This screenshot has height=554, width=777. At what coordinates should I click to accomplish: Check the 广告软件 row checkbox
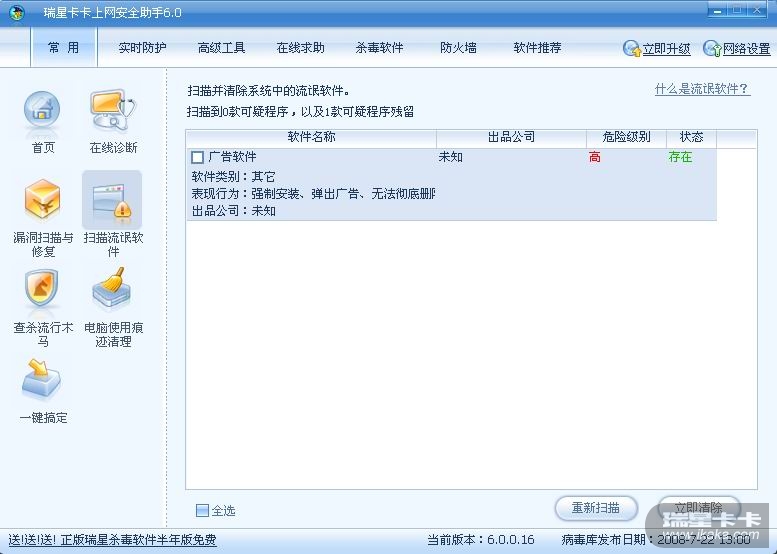click(197, 158)
